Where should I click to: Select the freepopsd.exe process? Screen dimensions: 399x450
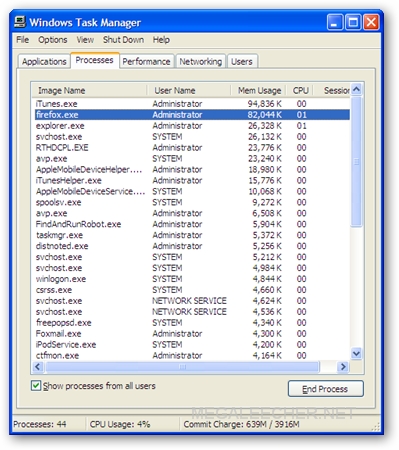tap(191, 323)
